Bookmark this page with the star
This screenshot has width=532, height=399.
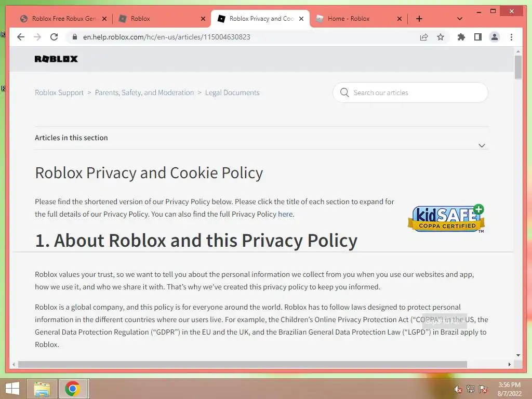pos(441,37)
